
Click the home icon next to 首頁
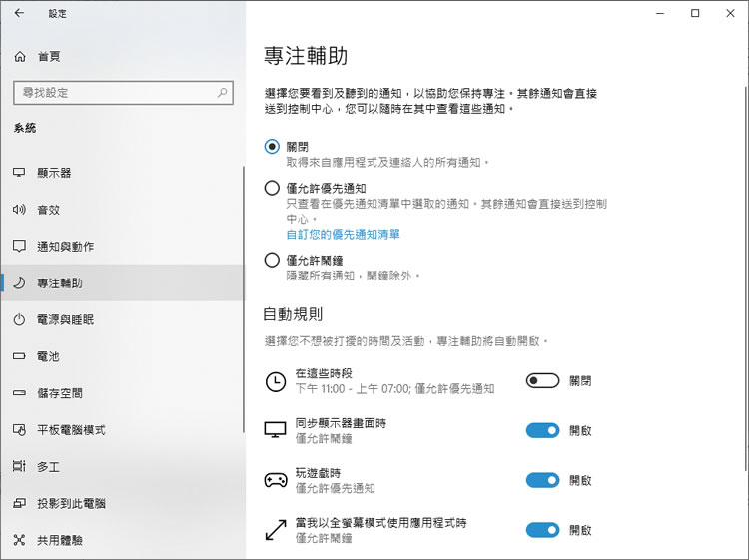[20, 56]
